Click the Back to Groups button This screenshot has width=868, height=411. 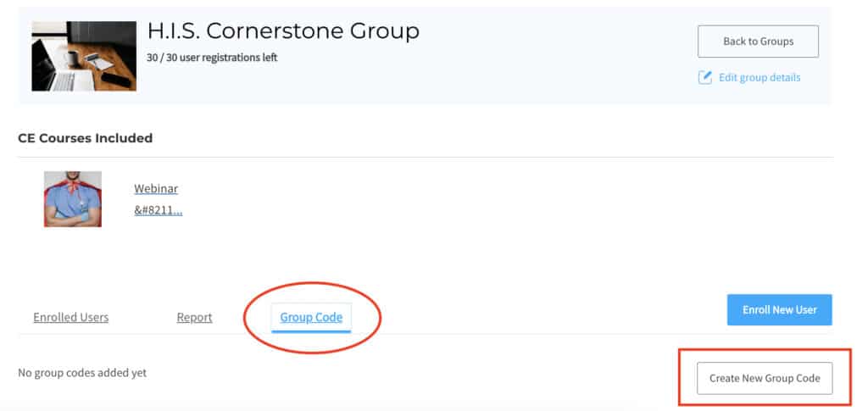click(x=758, y=42)
